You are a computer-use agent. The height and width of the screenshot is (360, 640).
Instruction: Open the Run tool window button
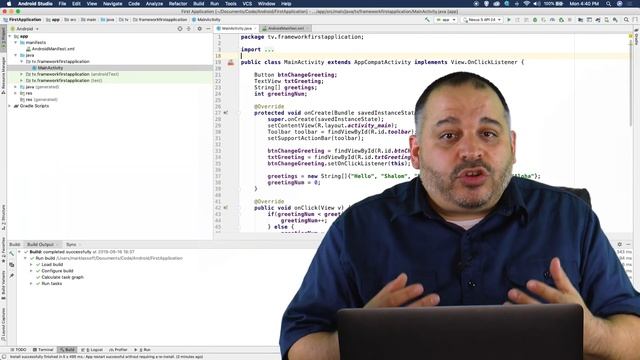[x=142, y=350]
